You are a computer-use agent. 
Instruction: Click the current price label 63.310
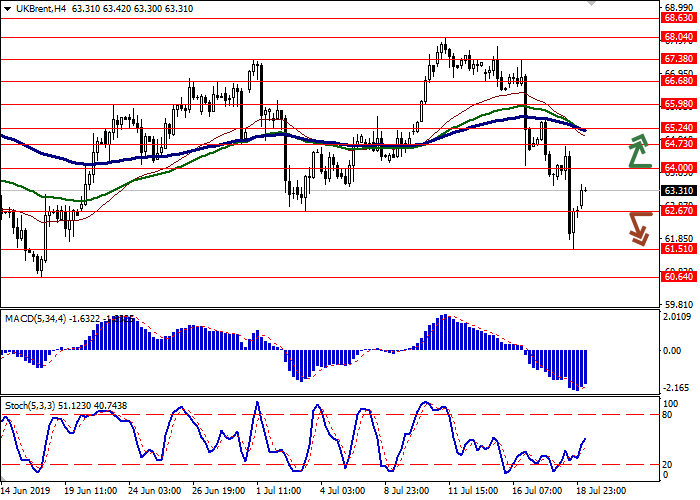(x=678, y=190)
